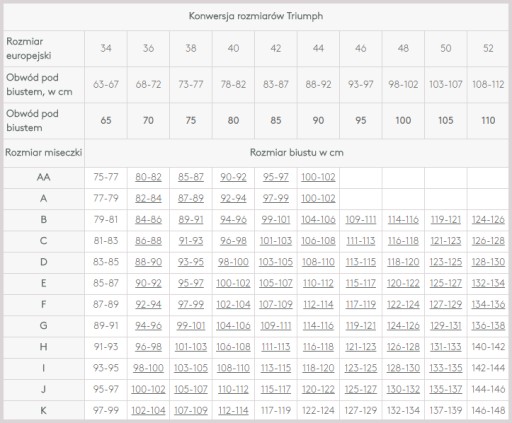
Task: Click the 131-133 link in row H
Action: 446,347
